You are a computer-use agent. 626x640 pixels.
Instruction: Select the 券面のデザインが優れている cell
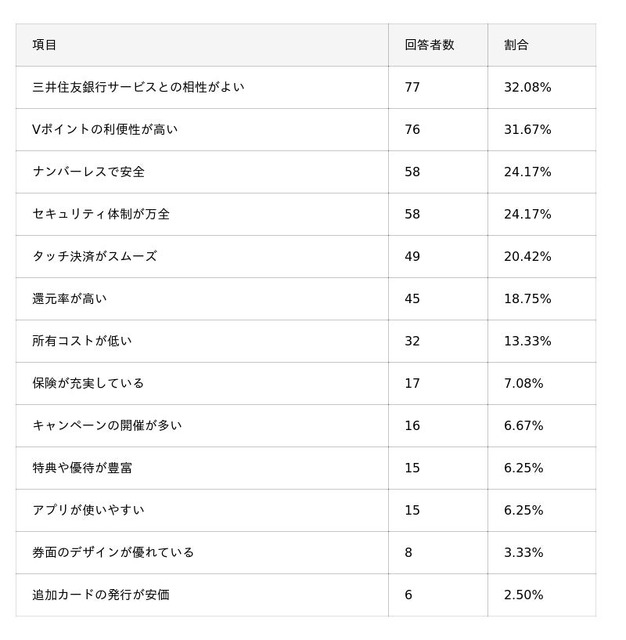pyautogui.click(x=113, y=552)
